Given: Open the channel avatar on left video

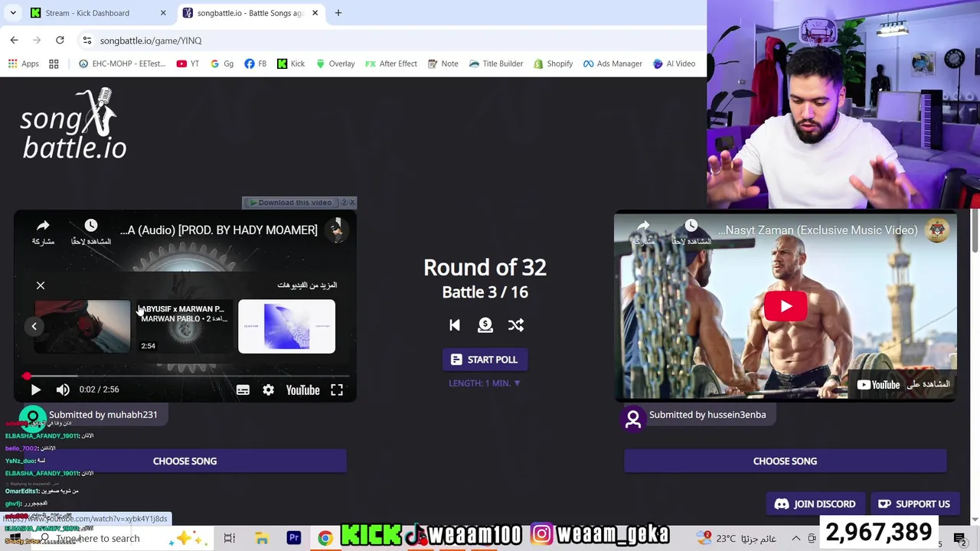Looking at the screenshot, I should pyautogui.click(x=337, y=230).
